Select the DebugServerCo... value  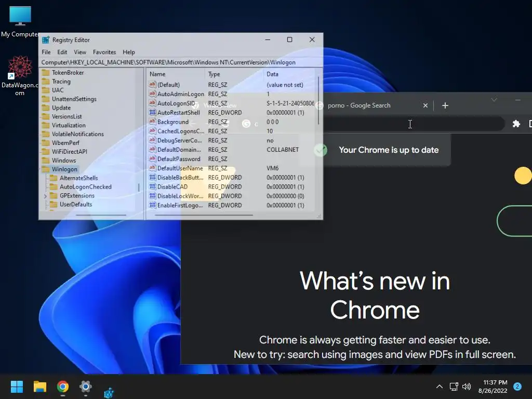179,140
